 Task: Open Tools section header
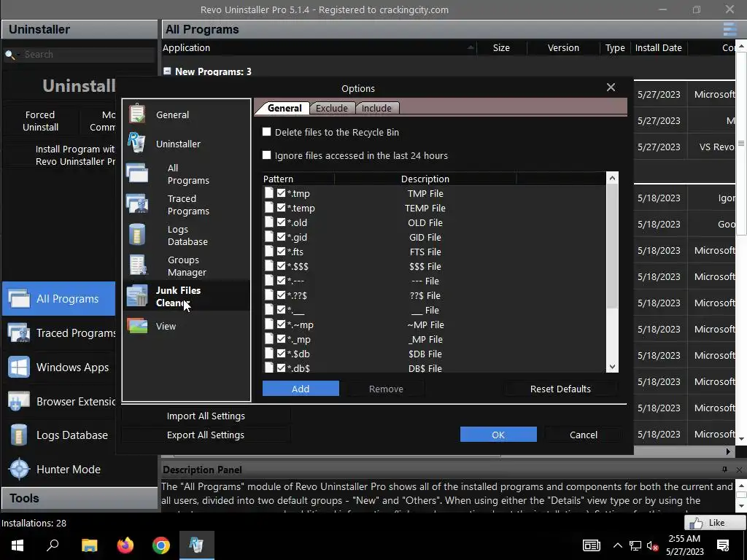point(80,498)
